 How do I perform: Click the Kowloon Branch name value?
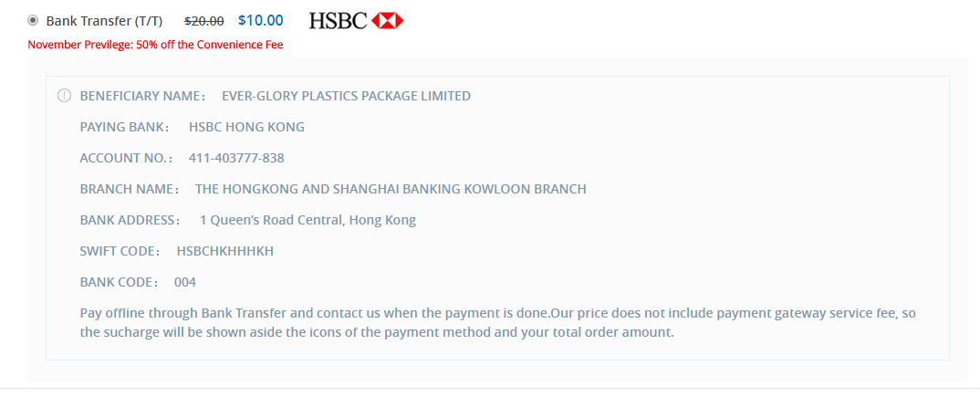(391, 189)
